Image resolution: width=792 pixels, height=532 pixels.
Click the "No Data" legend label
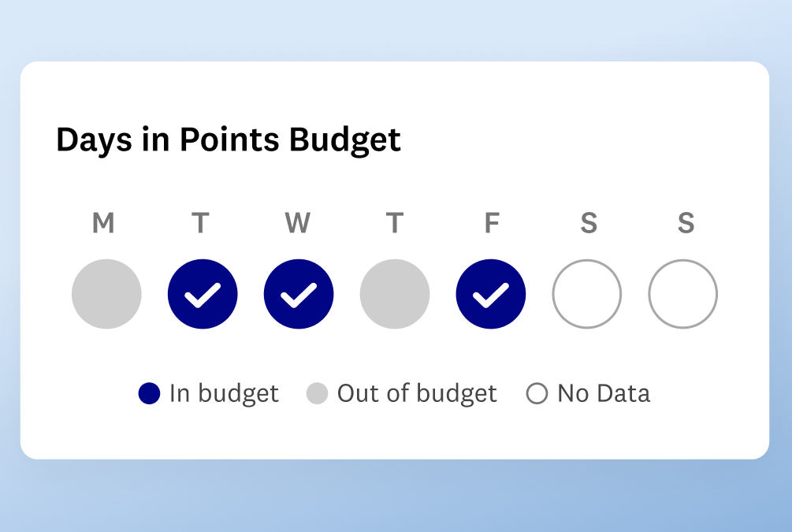click(604, 393)
